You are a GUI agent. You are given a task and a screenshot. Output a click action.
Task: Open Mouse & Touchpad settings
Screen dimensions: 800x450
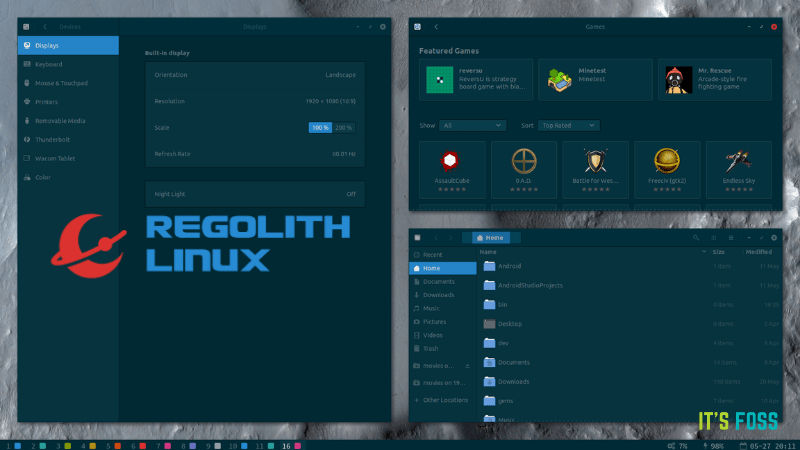(x=68, y=83)
